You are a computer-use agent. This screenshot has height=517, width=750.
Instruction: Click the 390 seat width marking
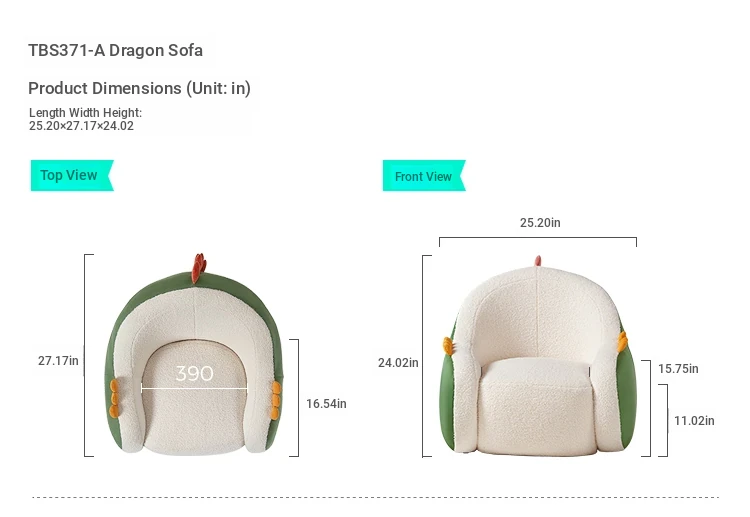[x=194, y=374]
